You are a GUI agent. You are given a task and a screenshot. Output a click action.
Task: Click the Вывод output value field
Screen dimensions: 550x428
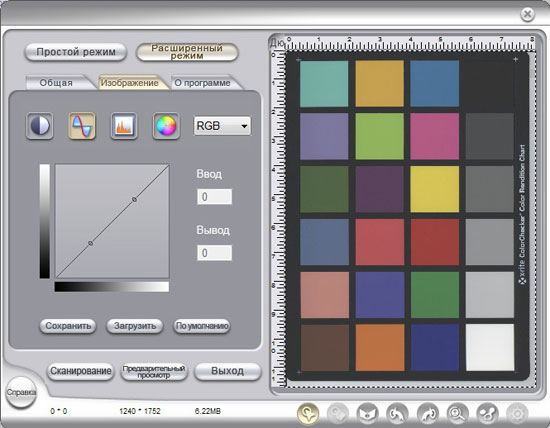point(214,253)
